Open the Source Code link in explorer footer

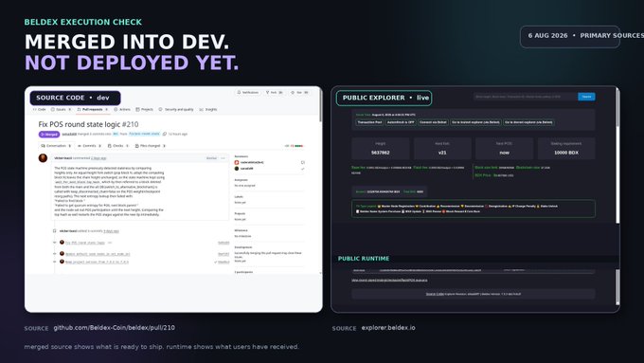[435, 294]
